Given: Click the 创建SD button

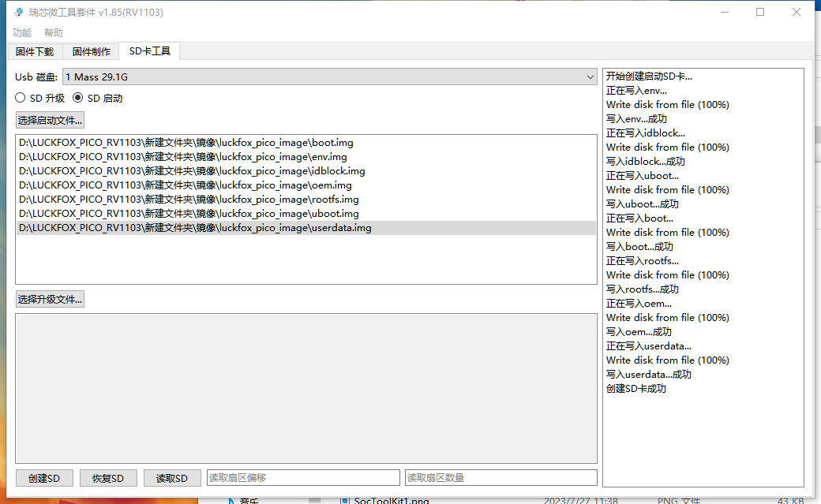Looking at the screenshot, I should 44,478.
